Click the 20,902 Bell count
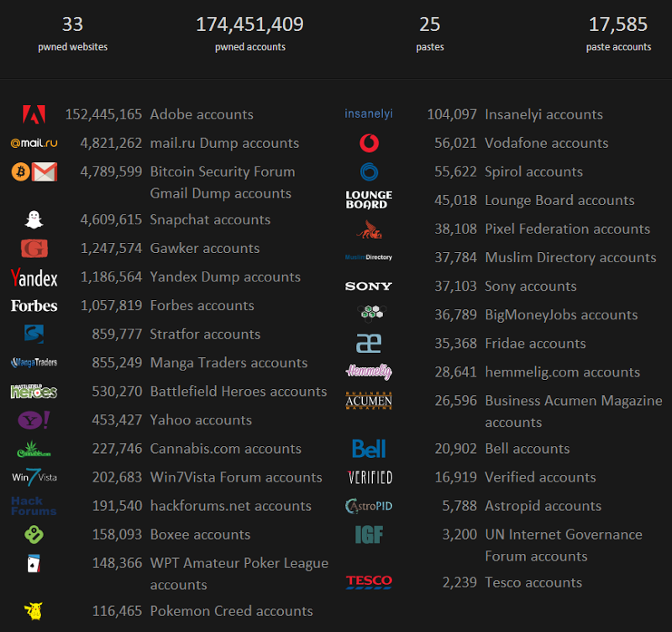672x632 pixels. [x=455, y=449]
